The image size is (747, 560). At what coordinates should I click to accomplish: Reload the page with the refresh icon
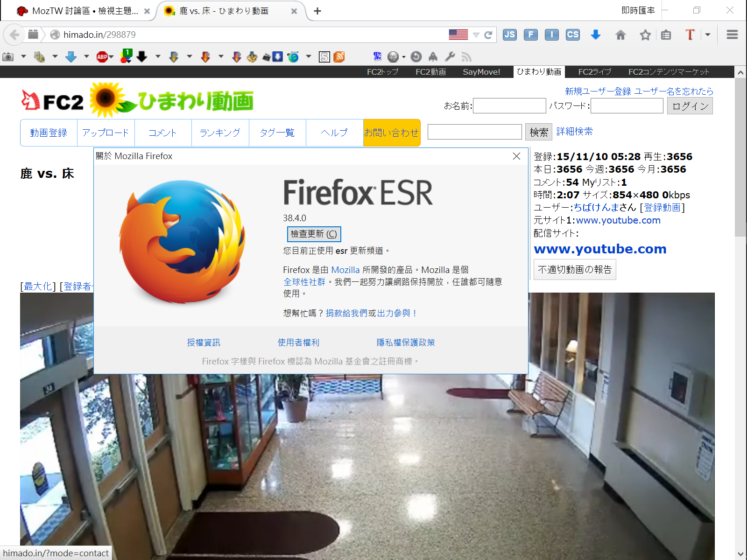point(488,35)
